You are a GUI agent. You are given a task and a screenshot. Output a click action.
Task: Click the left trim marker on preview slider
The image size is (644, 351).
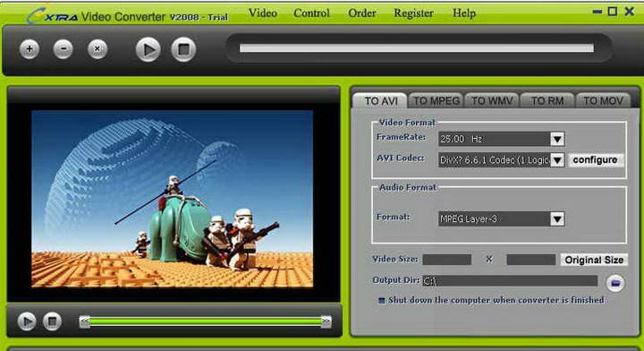[85, 321]
